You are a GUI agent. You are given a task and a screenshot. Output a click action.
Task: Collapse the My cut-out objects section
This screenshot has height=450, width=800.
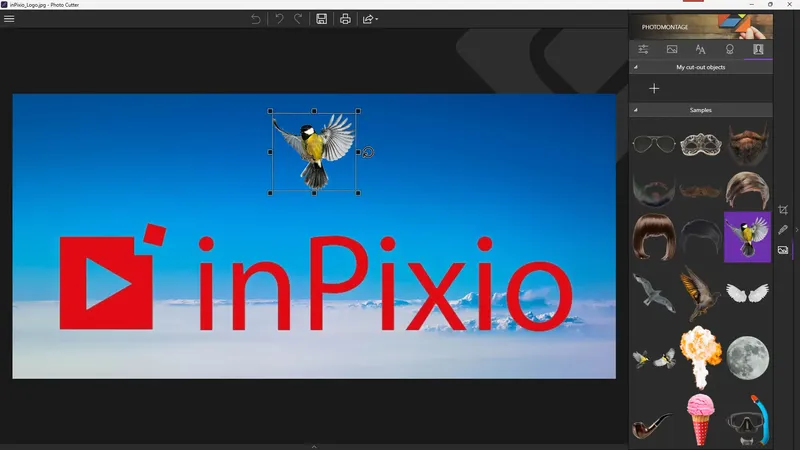(x=636, y=67)
